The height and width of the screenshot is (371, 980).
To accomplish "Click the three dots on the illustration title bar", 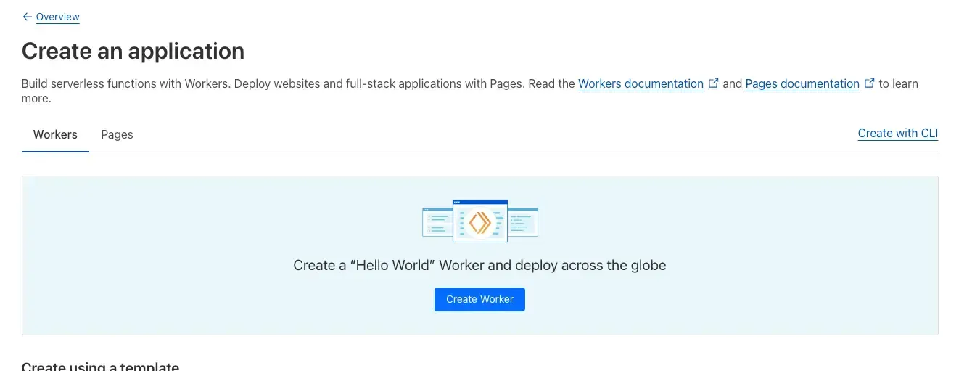I will [457, 202].
